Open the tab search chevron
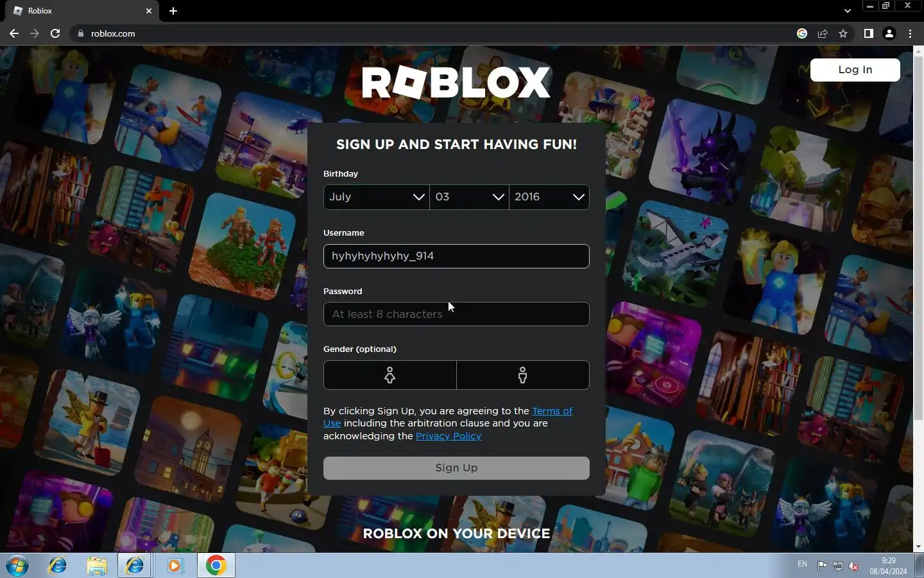The height and width of the screenshot is (578, 924). coord(847,11)
